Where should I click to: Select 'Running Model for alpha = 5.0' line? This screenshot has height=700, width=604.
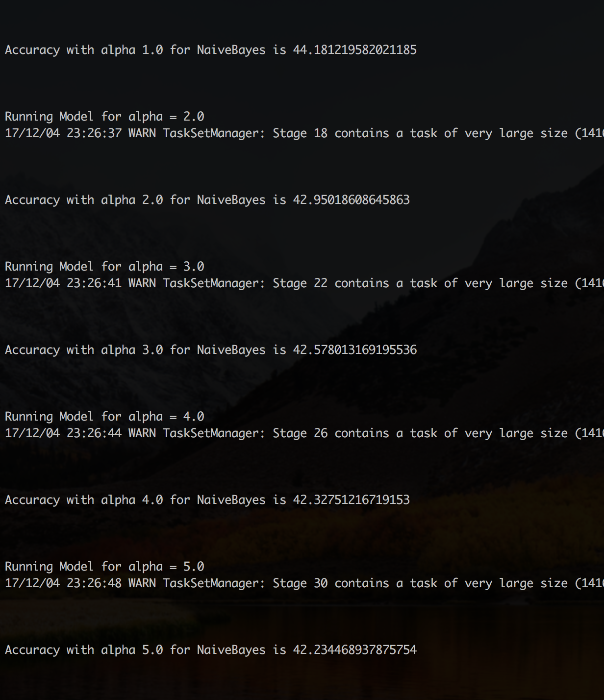104,567
